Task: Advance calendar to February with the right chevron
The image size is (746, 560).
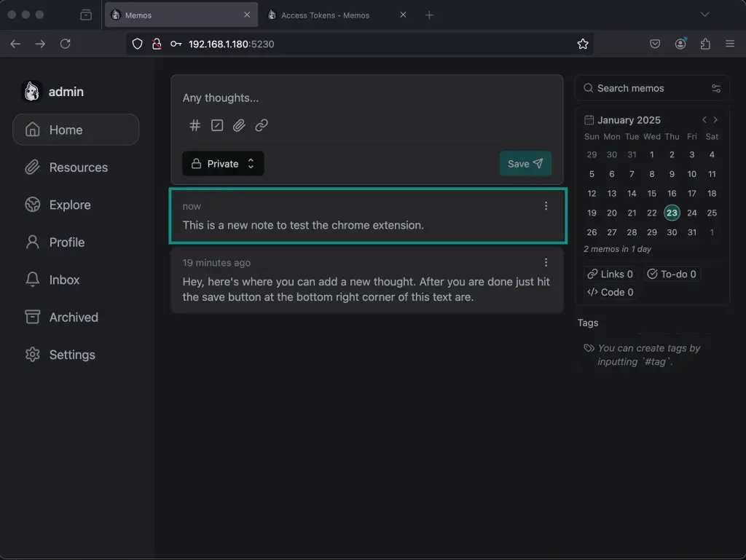Action: coord(715,119)
